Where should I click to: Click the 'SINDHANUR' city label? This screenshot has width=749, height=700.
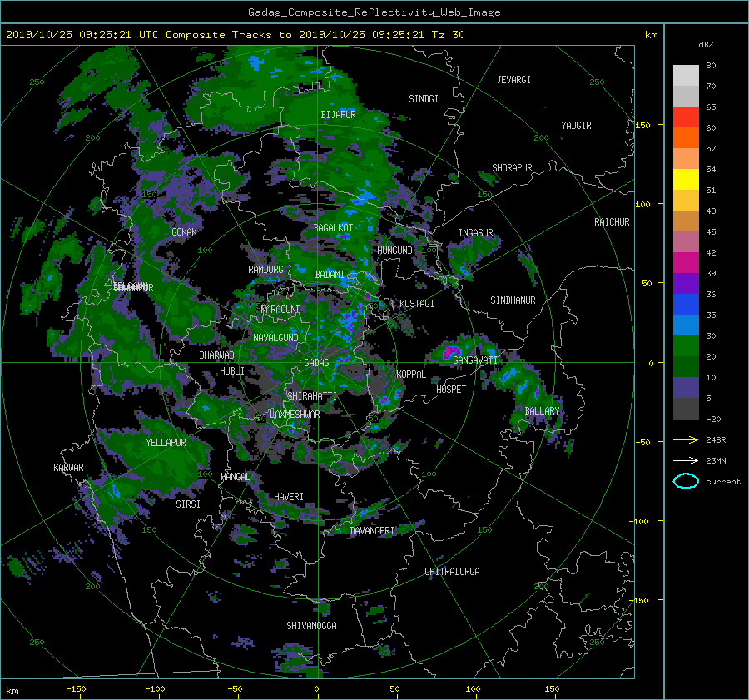[513, 300]
